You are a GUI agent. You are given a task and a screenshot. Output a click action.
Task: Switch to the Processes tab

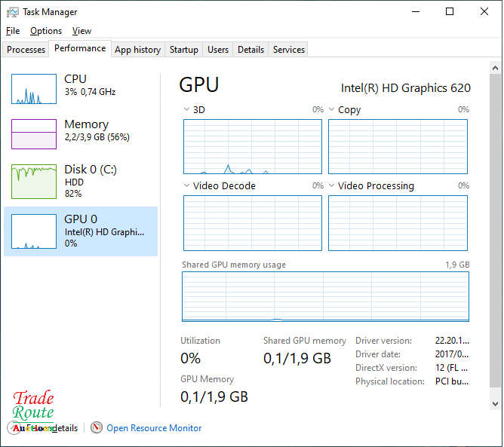(x=26, y=50)
